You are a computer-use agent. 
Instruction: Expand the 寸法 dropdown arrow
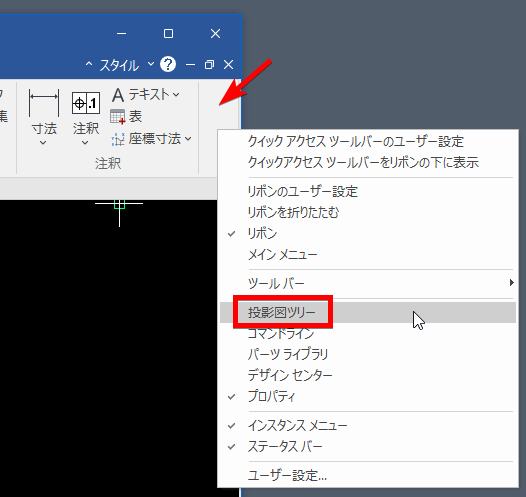point(43,143)
